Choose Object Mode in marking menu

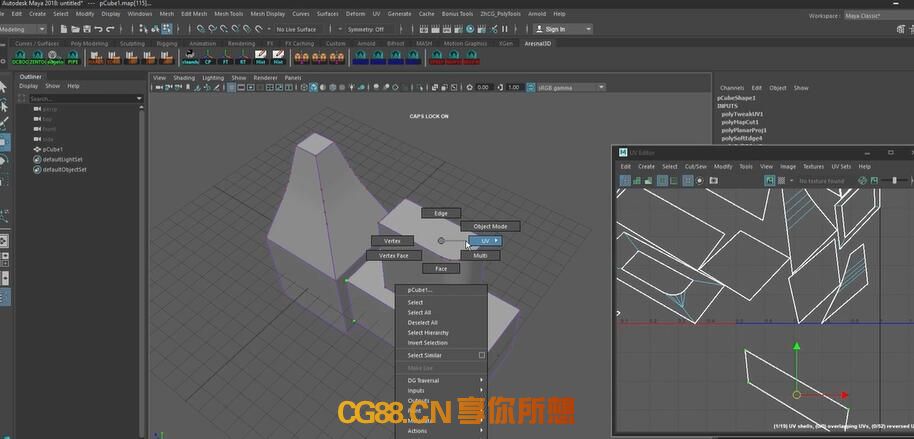(490, 226)
